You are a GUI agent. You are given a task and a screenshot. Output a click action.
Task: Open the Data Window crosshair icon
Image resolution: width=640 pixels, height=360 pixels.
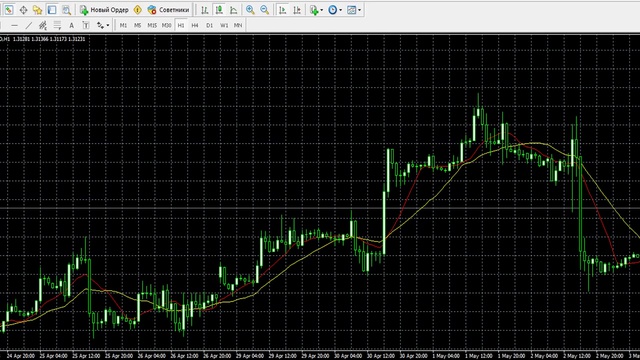pyautogui.click(x=23, y=10)
